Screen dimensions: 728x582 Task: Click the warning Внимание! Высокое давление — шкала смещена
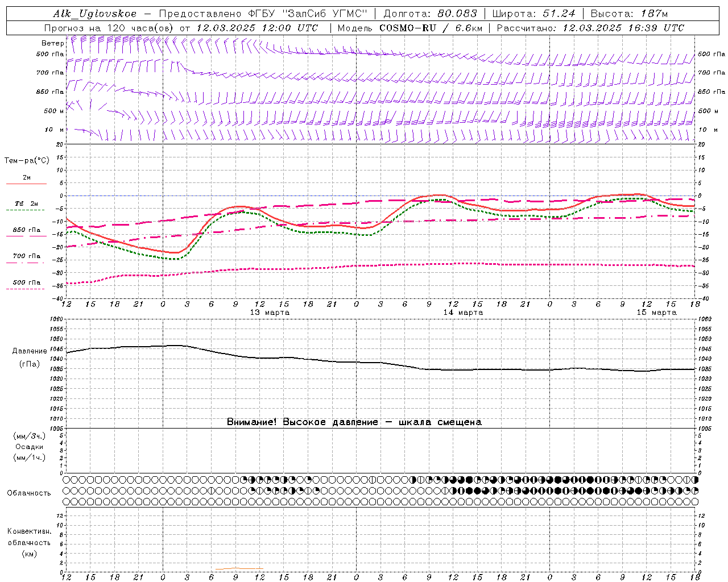pyautogui.click(x=354, y=422)
